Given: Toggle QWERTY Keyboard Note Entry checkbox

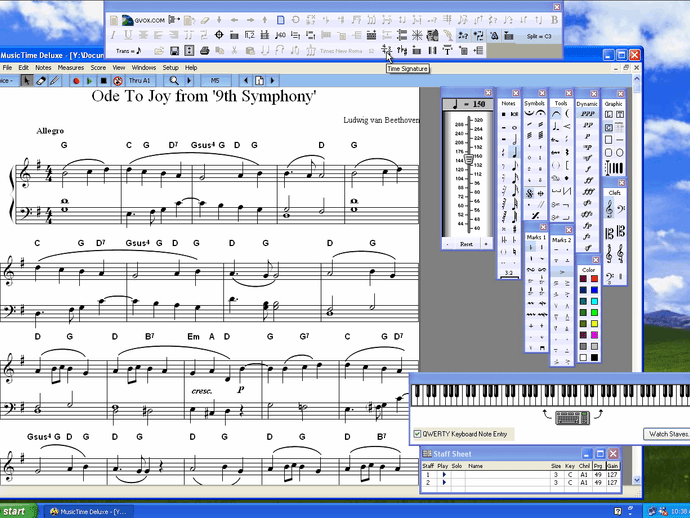Looking at the screenshot, I should coord(417,434).
